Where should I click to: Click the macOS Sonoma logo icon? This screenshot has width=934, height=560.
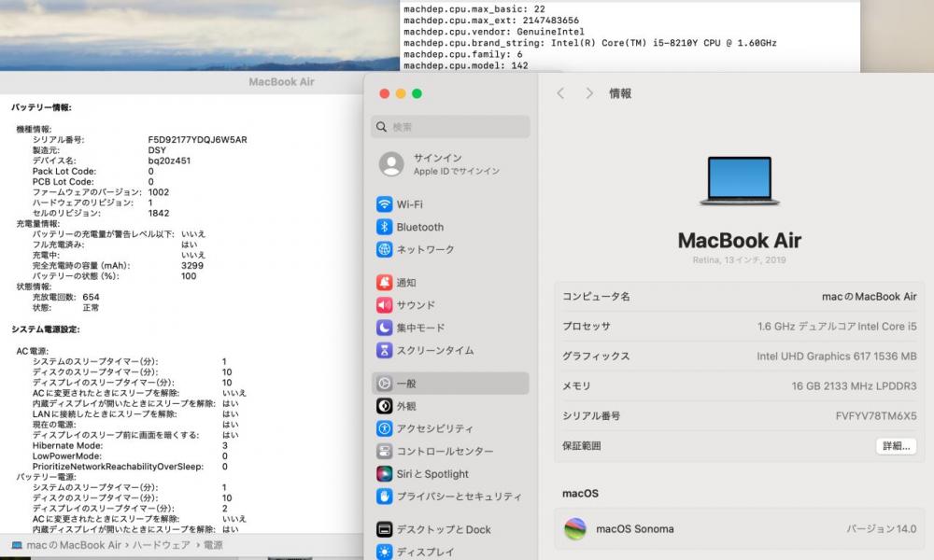[x=574, y=529]
